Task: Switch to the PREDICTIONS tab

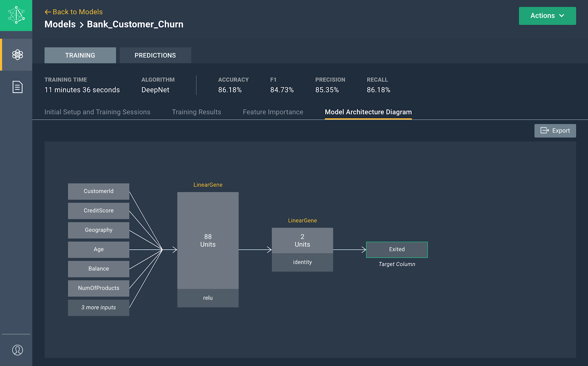Action: coord(155,55)
